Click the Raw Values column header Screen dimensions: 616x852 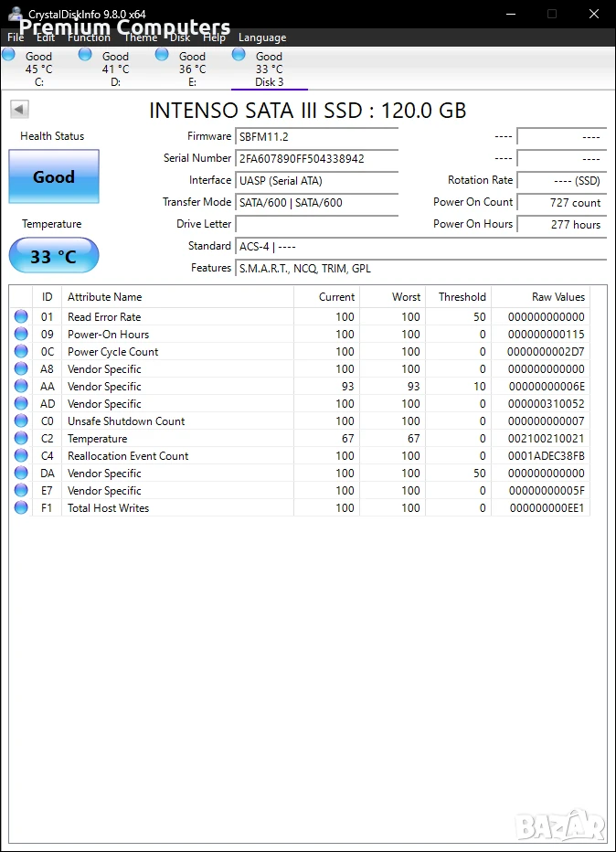(540, 297)
